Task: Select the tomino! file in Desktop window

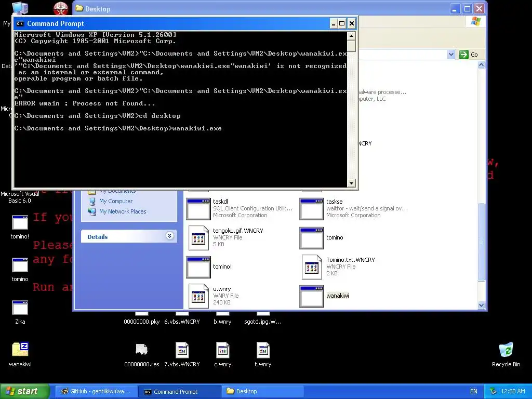Action: (198, 267)
